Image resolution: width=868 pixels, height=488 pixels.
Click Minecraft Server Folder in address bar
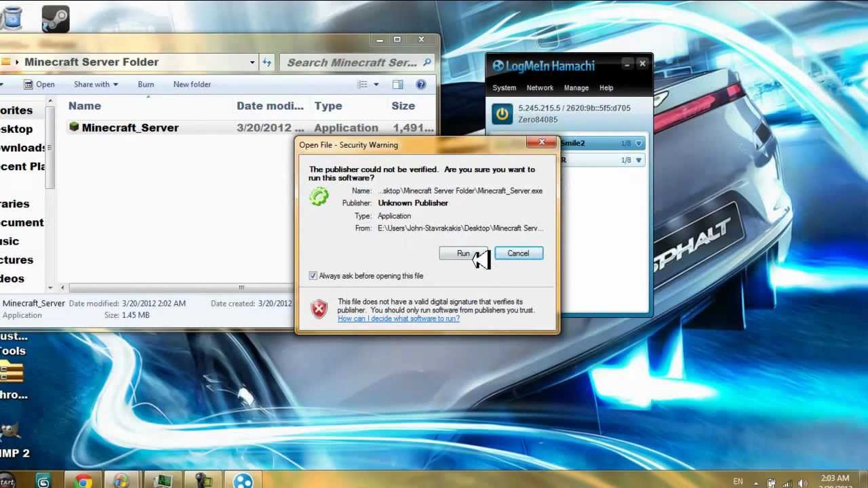click(92, 62)
